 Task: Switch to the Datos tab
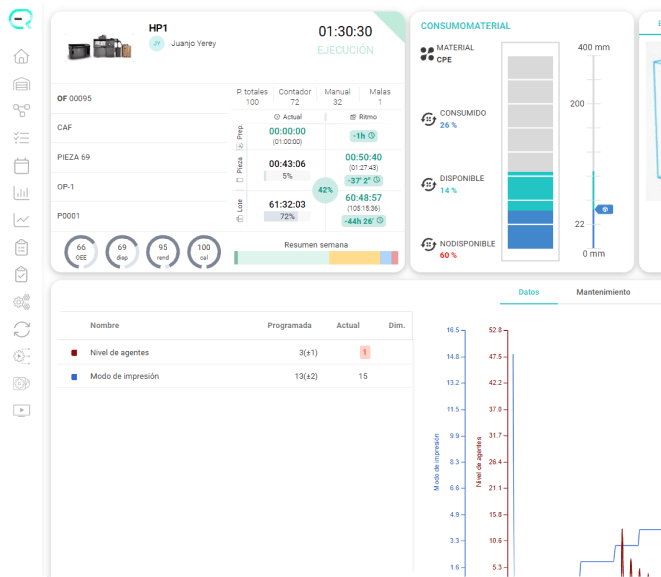coord(529,292)
